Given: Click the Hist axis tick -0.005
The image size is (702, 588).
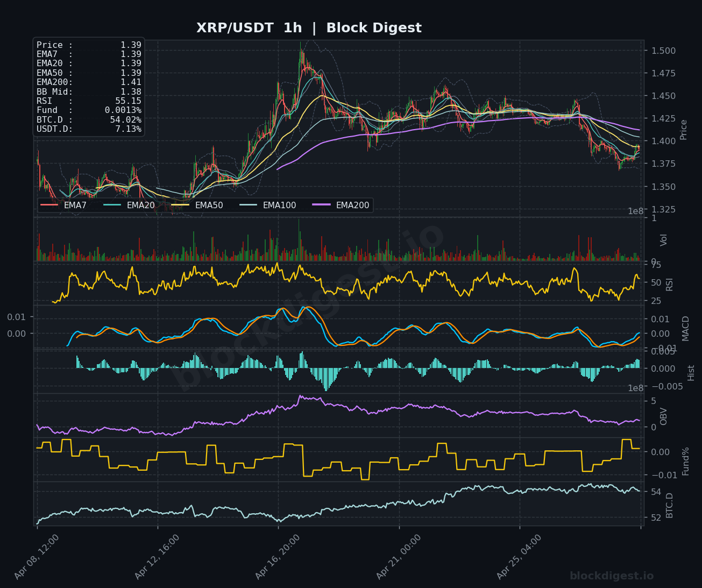Looking at the screenshot, I should coord(666,386).
